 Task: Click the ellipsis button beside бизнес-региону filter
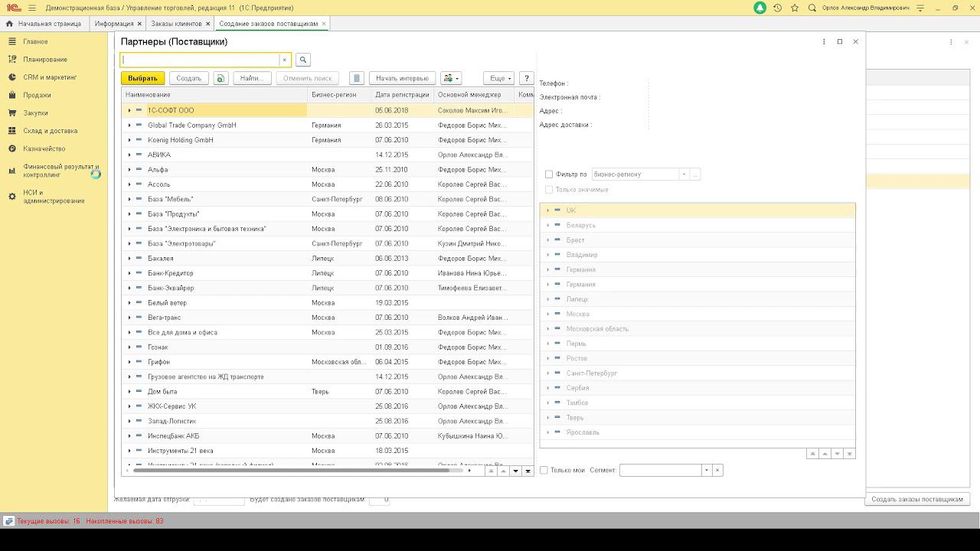click(x=695, y=174)
